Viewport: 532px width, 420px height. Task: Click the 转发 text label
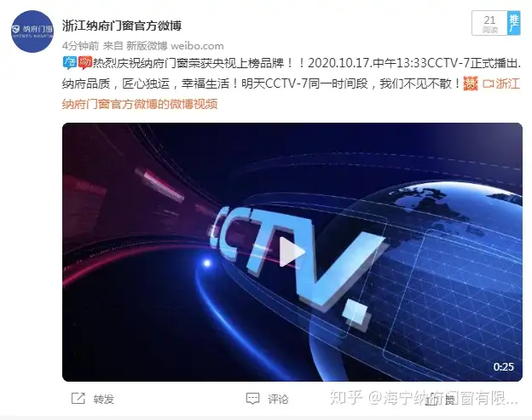pos(104,399)
